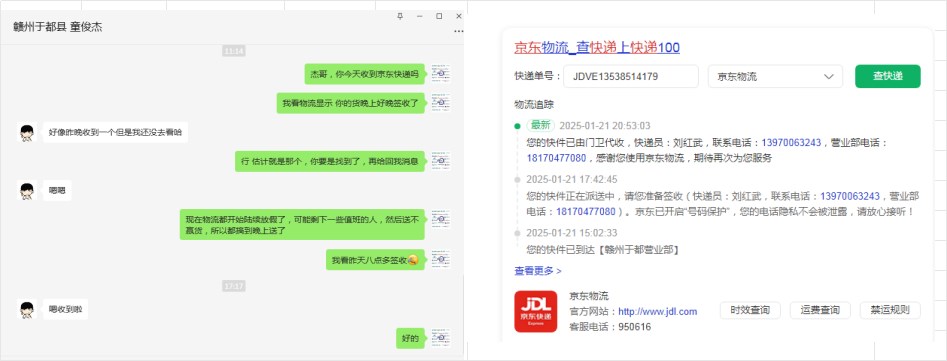Maximize the chat window
This screenshot has width=947, height=361.
pos(439,16)
